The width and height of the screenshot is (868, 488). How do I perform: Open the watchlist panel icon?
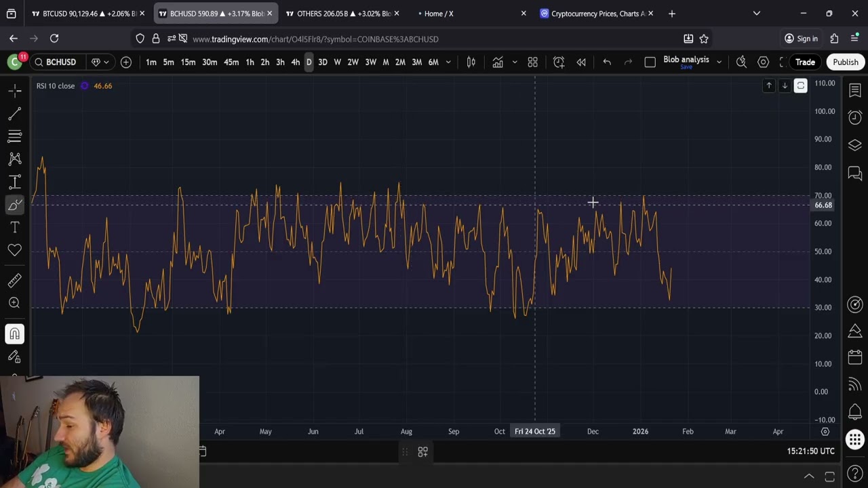click(x=854, y=90)
